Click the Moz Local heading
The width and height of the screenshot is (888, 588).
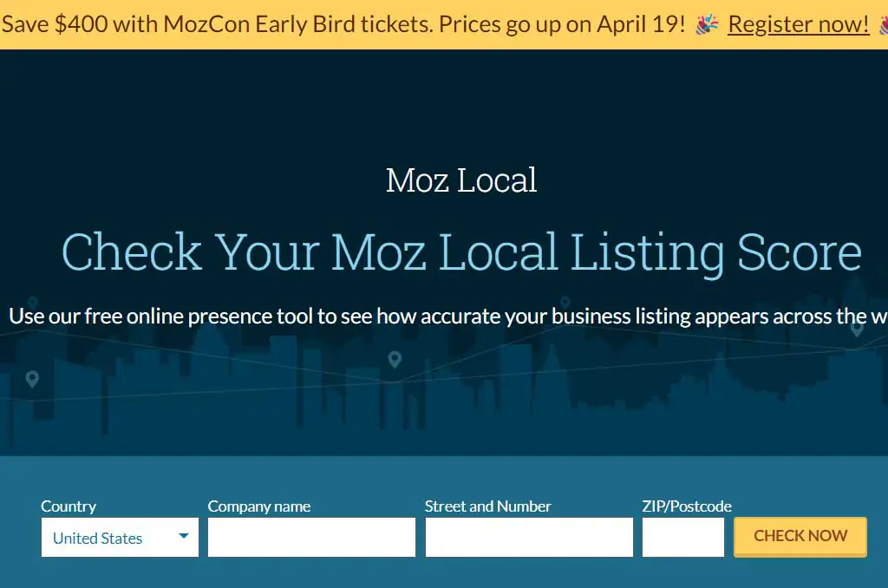460,180
